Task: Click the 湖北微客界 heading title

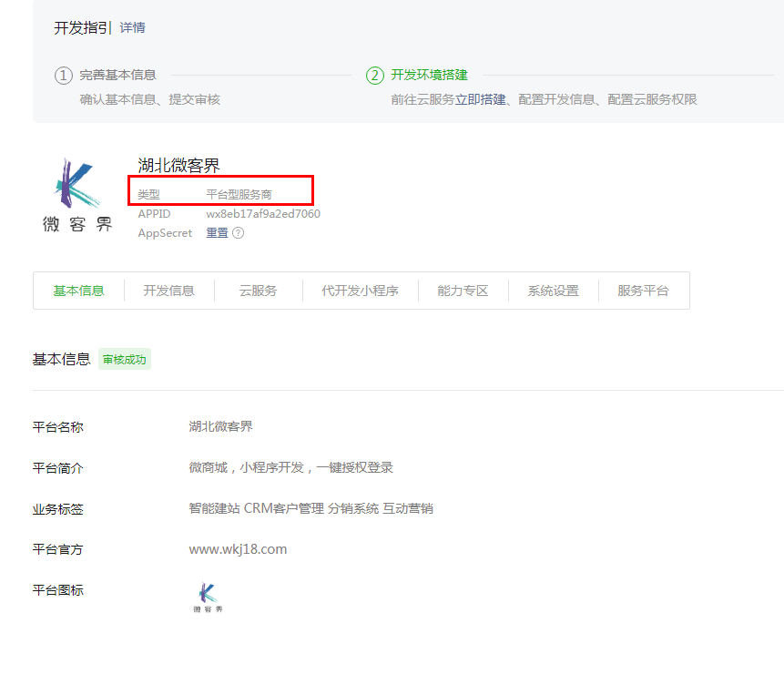Action: 178,166
